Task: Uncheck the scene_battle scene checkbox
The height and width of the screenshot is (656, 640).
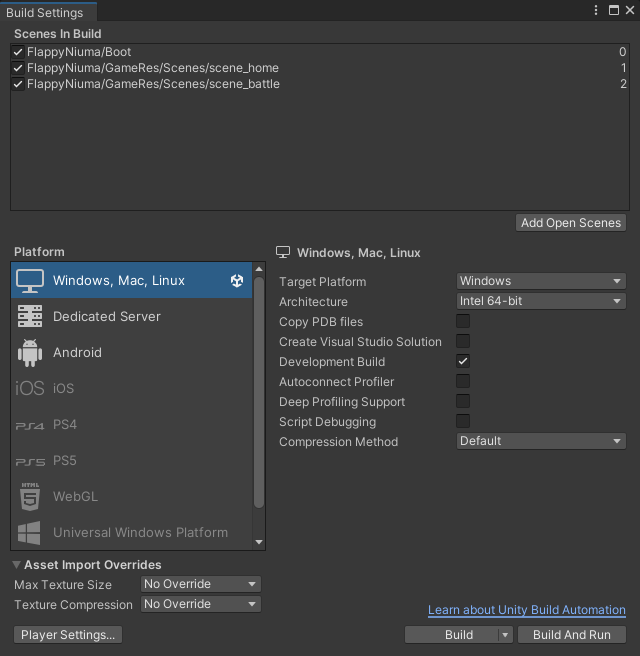Action: pos(18,84)
